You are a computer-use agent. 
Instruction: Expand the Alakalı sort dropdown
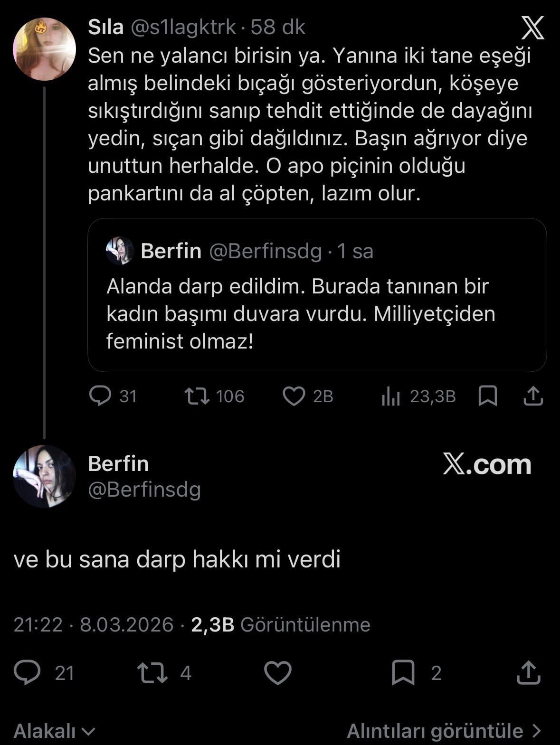click(55, 731)
